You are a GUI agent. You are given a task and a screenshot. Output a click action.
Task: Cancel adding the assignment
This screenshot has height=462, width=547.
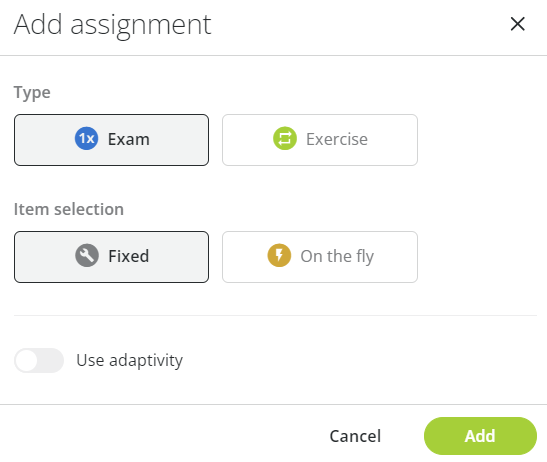tap(355, 436)
